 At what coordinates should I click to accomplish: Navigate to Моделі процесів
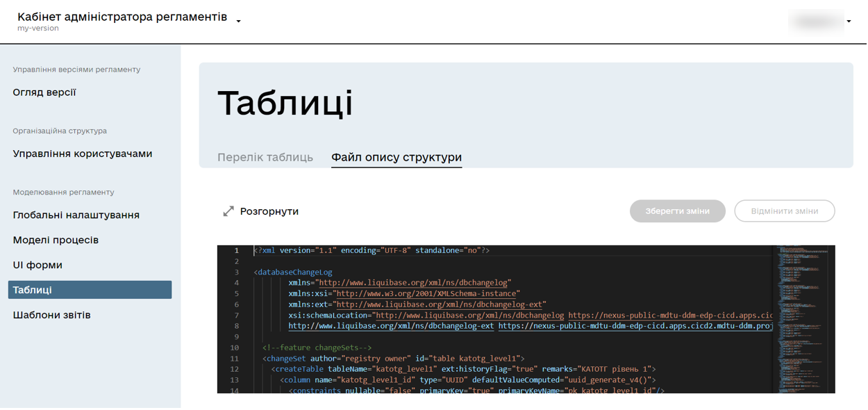point(56,240)
